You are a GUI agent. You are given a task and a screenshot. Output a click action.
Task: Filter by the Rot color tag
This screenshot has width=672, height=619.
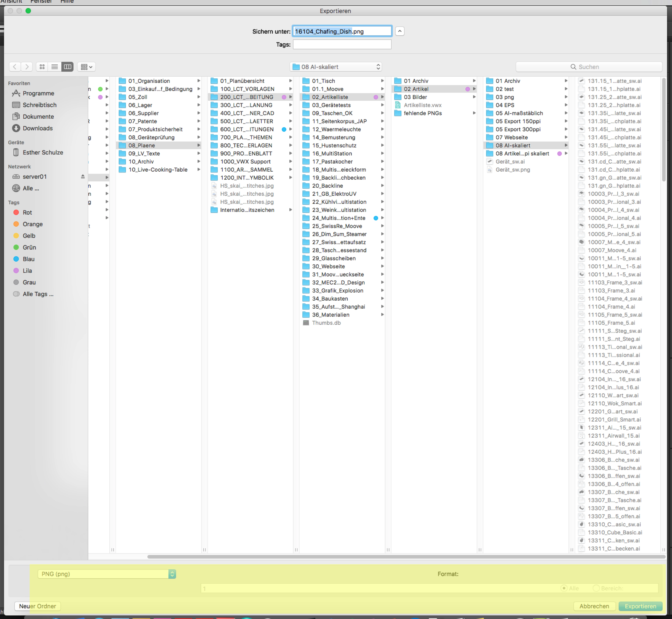click(x=27, y=212)
